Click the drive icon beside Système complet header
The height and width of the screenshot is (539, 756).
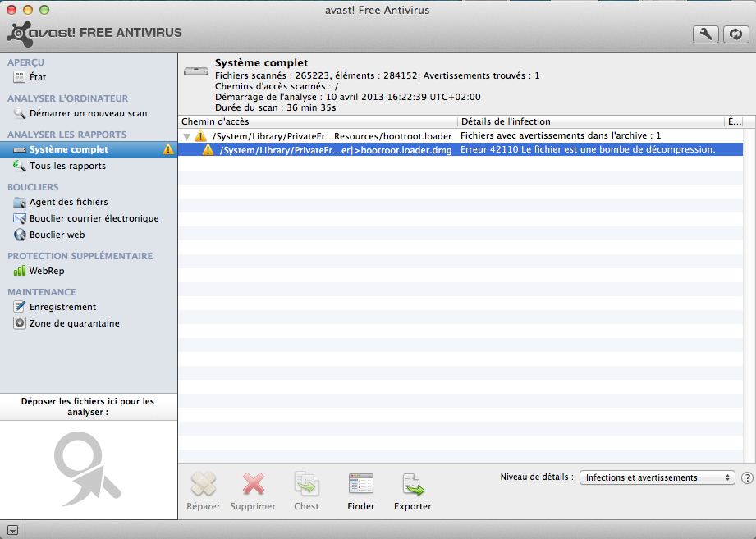(195, 71)
